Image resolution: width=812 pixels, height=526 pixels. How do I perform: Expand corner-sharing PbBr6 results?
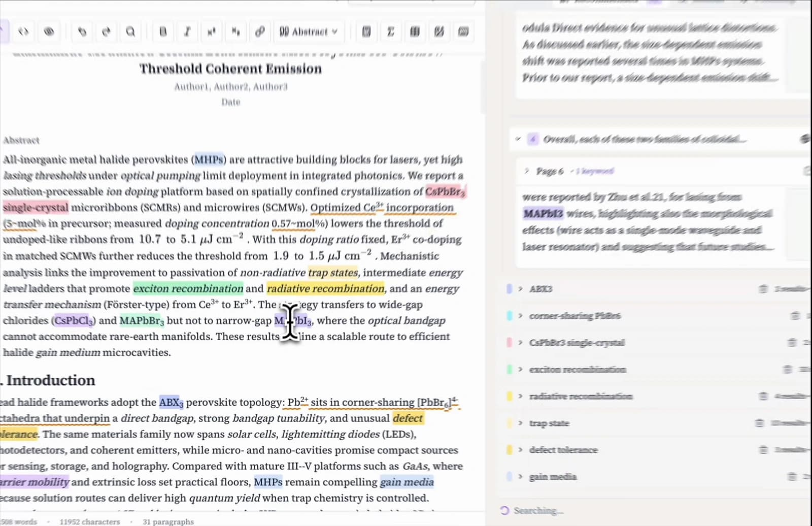[520, 316]
